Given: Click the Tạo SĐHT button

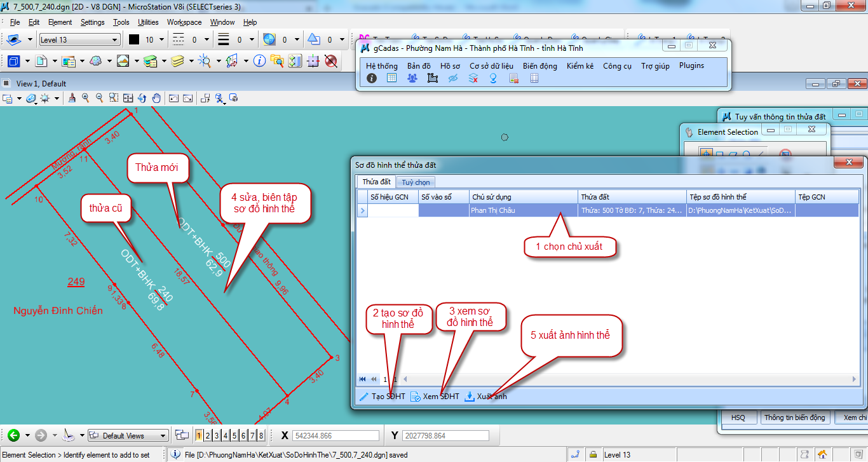Looking at the screenshot, I should (382, 397).
